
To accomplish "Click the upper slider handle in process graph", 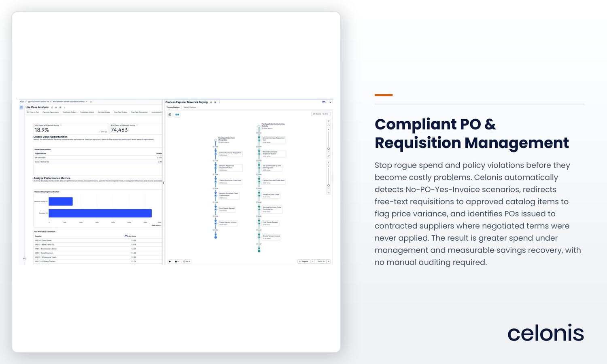I will click(x=329, y=149).
